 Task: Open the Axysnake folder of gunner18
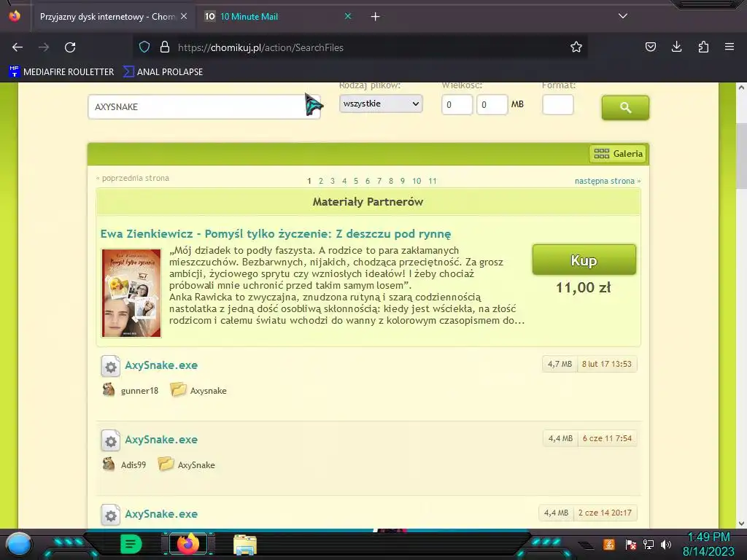[x=208, y=391]
